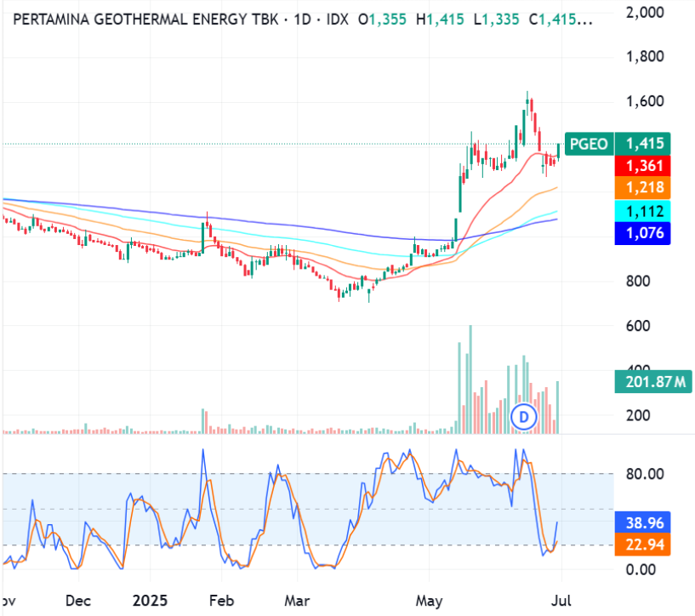Viewport: 695px width, 616px height.
Task: Click the L1,335 low value
Action: [x=496, y=20]
